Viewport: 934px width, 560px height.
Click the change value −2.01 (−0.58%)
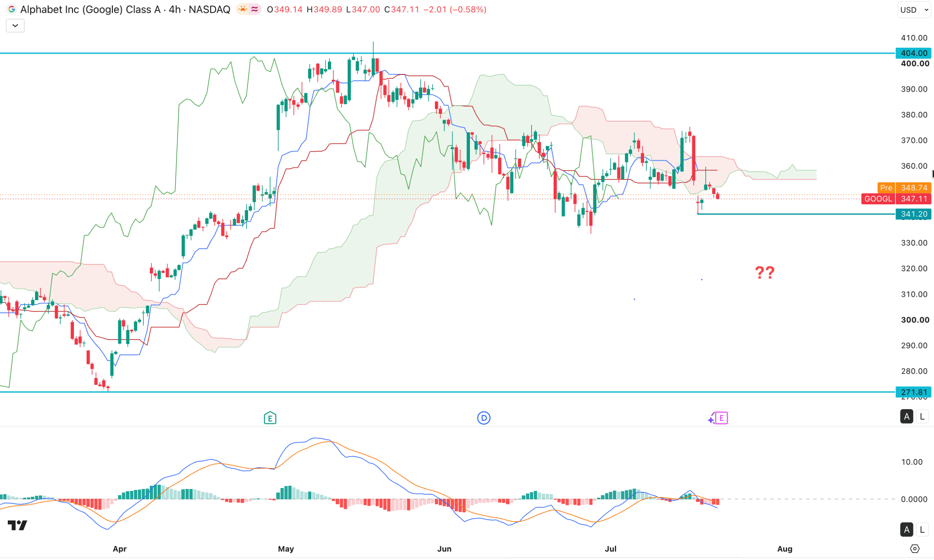(455, 10)
